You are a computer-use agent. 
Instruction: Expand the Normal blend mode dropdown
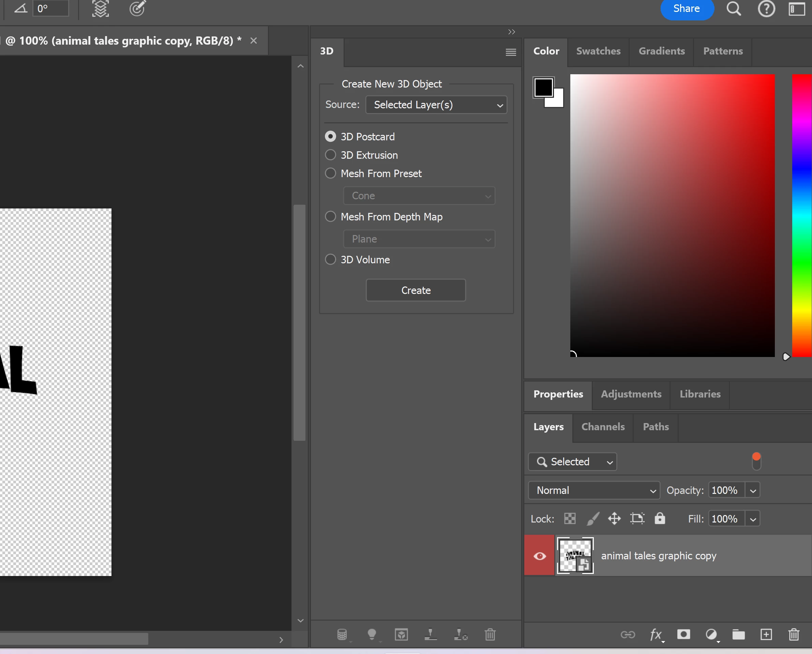pyautogui.click(x=594, y=490)
